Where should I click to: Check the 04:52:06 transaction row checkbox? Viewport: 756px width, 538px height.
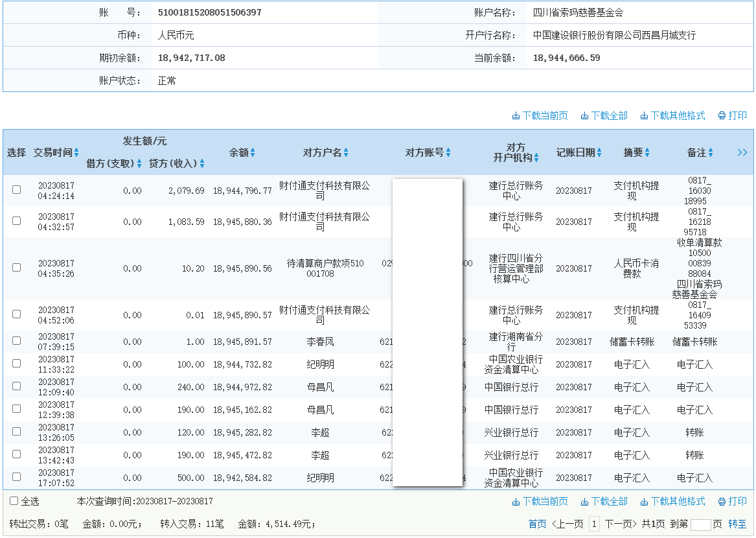pyautogui.click(x=16, y=314)
